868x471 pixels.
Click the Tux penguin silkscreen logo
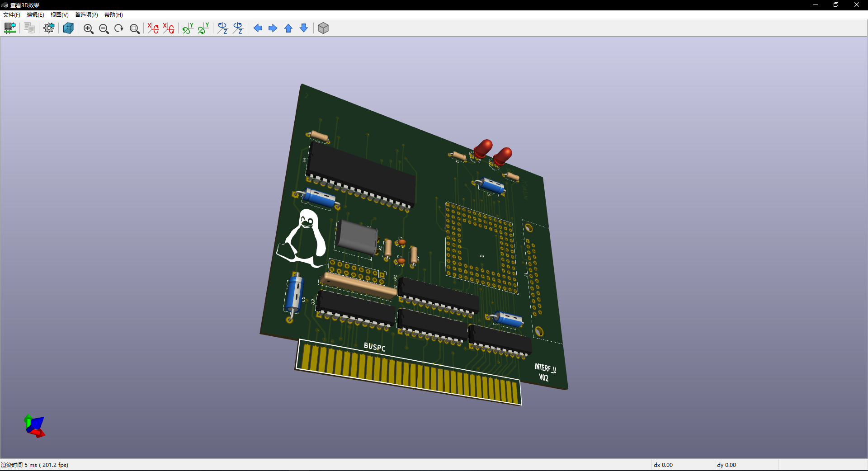click(302, 238)
